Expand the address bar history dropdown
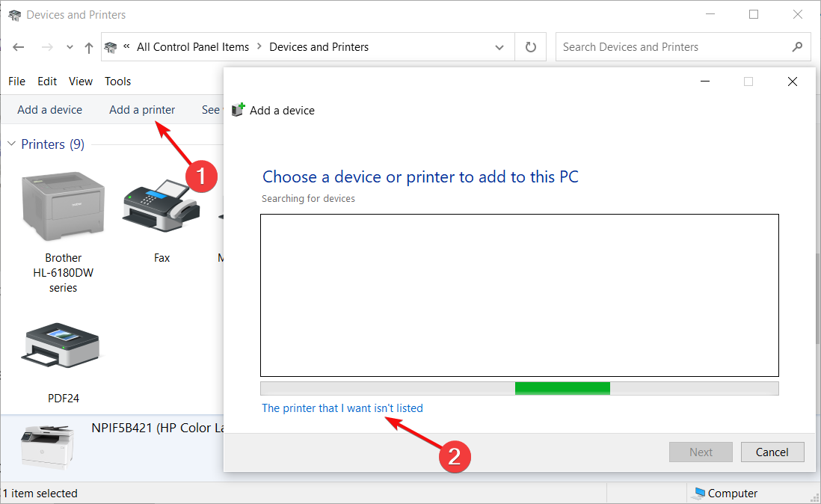Image resolution: width=821 pixels, height=504 pixels. point(499,47)
